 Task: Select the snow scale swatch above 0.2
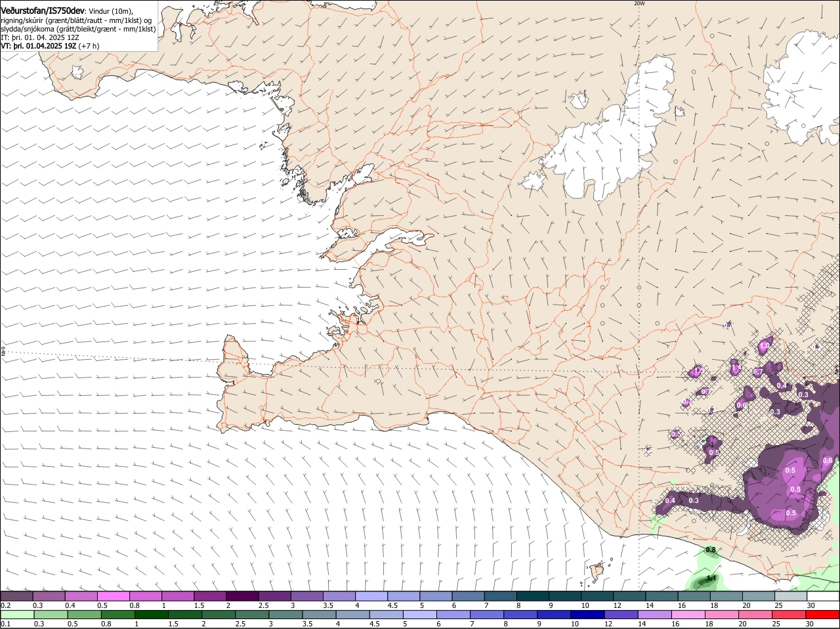pyautogui.click(x=16, y=596)
